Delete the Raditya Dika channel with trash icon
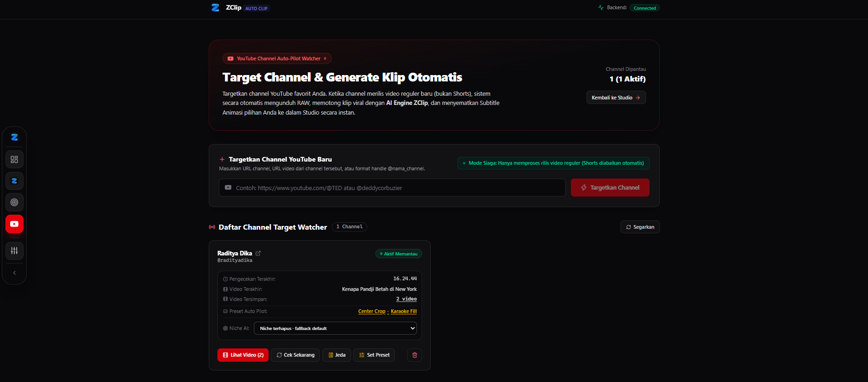868x382 pixels. [415, 355]
